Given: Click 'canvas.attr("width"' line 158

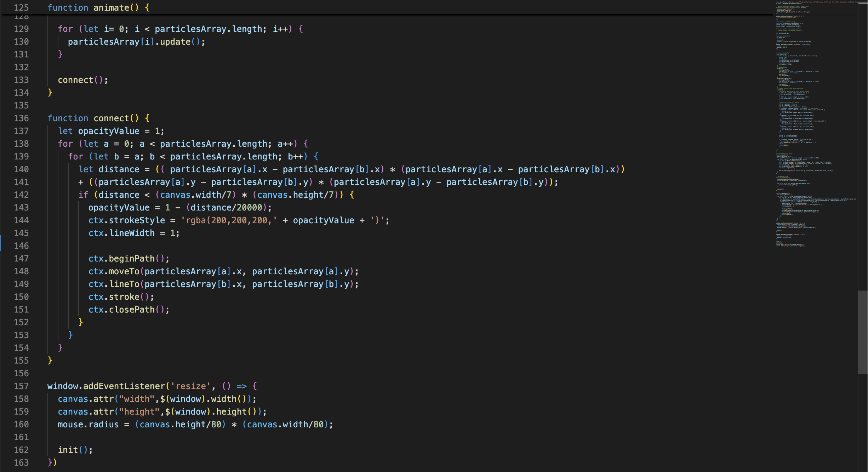Looking at the screenshot, I should [106, 399].
